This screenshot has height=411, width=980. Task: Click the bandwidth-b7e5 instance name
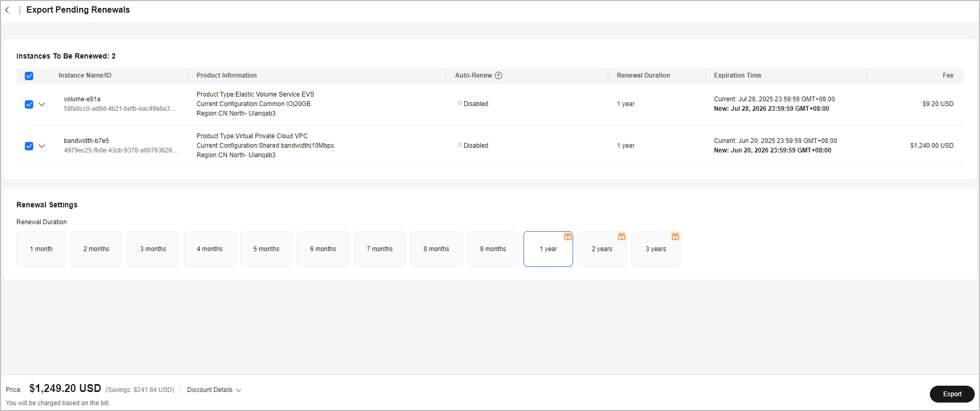[x=87, y=141]
